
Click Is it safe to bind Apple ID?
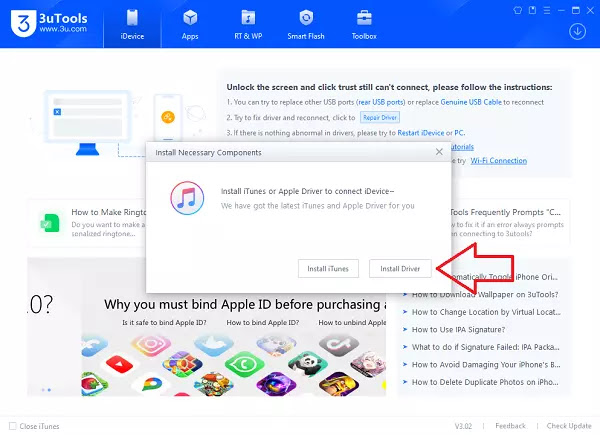click(164, 323)
